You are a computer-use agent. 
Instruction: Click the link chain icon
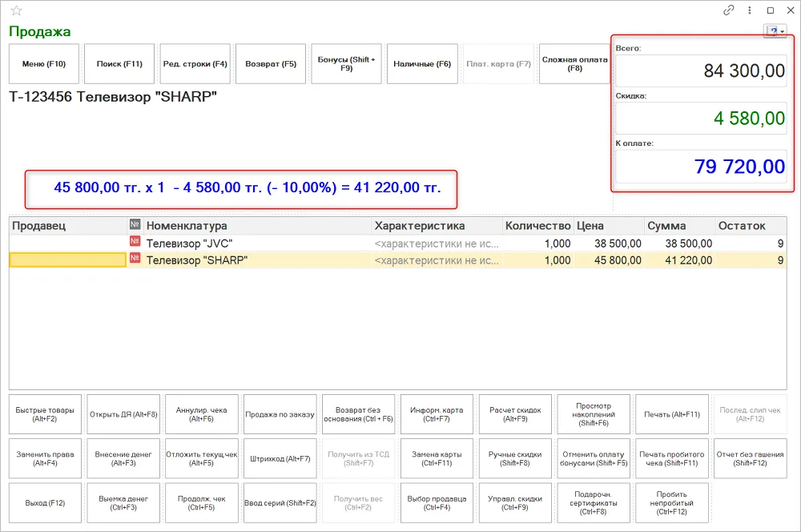[729, 10]
